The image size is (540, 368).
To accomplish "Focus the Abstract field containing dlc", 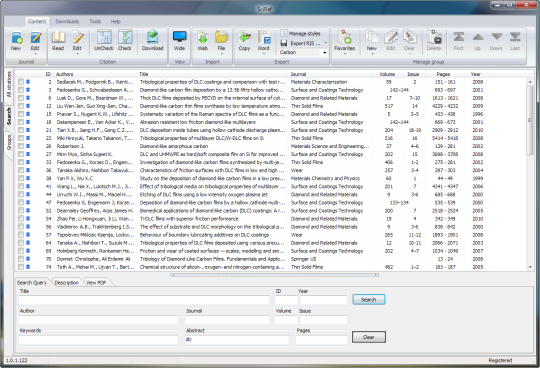I will [x=237, y=340].
